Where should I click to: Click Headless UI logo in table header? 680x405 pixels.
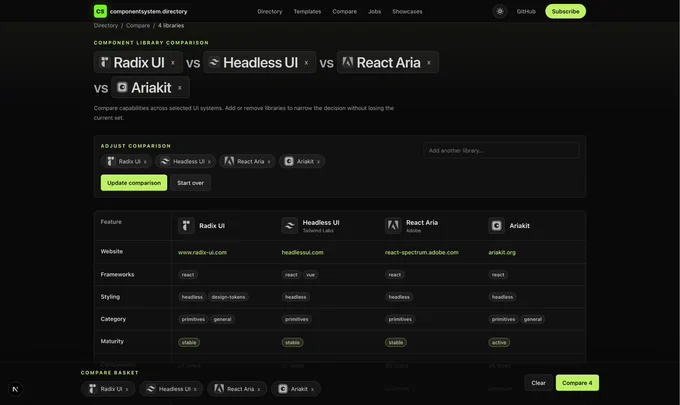(x=289, y=225)
